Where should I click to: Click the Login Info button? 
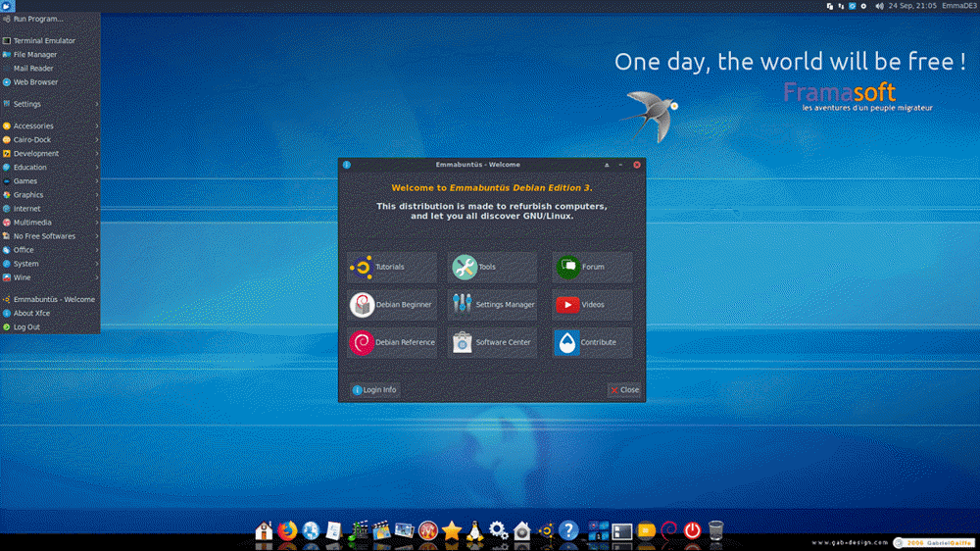(373, 389)
